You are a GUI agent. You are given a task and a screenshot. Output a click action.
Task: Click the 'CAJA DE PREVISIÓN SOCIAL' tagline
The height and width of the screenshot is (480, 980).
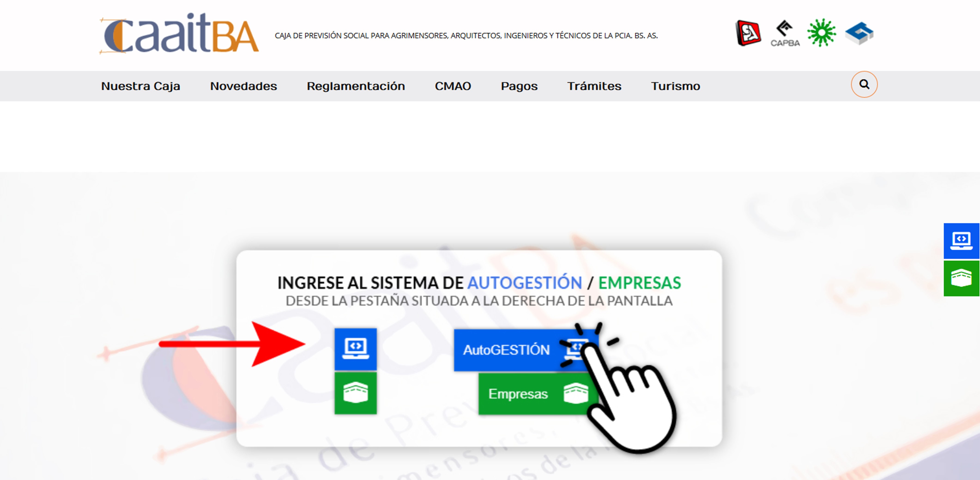[x=466, y=36]
